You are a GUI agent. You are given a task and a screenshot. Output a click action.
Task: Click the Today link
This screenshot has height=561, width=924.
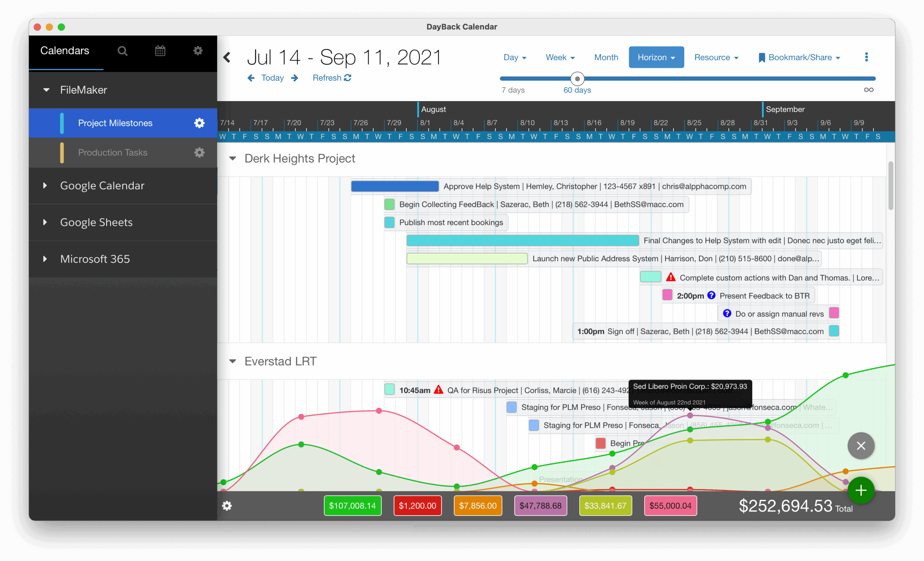(x=272, y=78)
